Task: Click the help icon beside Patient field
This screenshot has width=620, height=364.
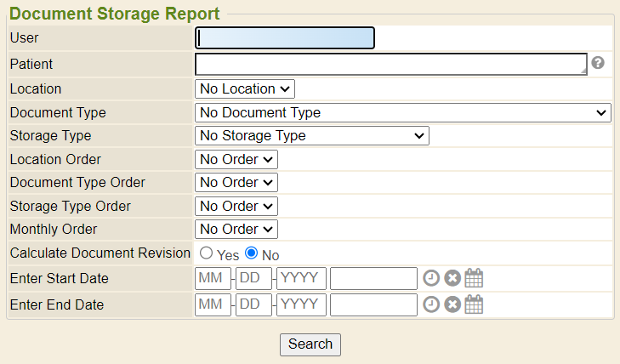Action: 598,63
